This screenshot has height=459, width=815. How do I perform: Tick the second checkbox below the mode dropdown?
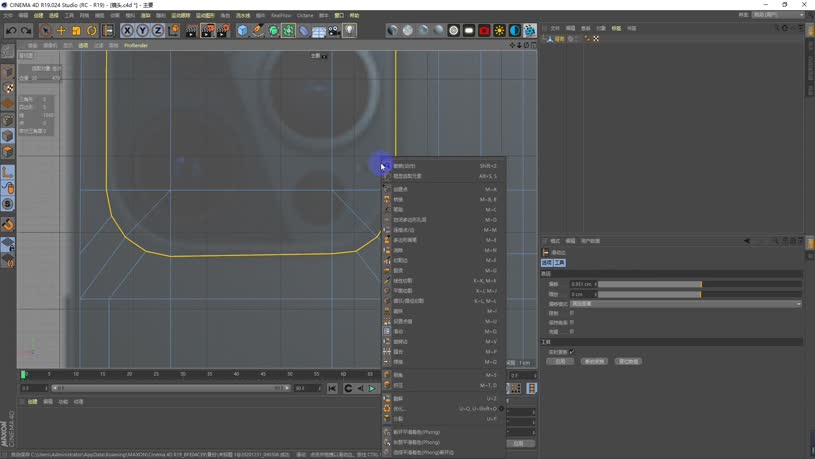coord(572,322)
